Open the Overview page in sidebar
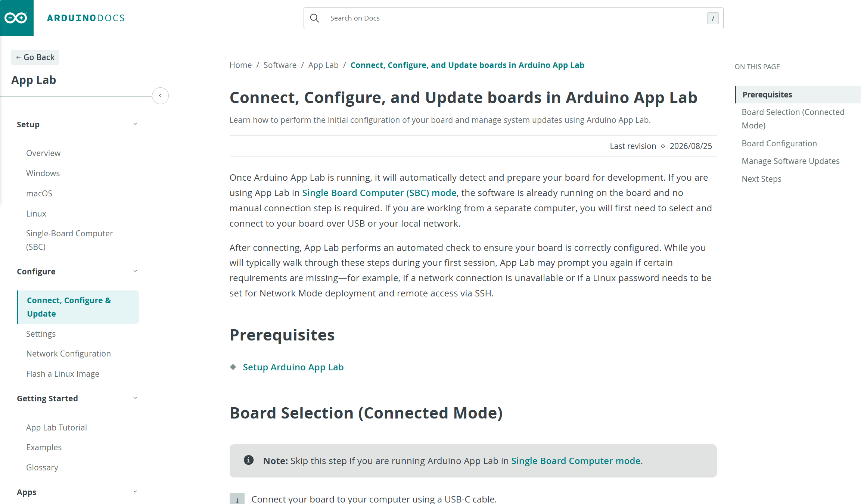The width and height of the screenshot is (867, 504). 43,153
